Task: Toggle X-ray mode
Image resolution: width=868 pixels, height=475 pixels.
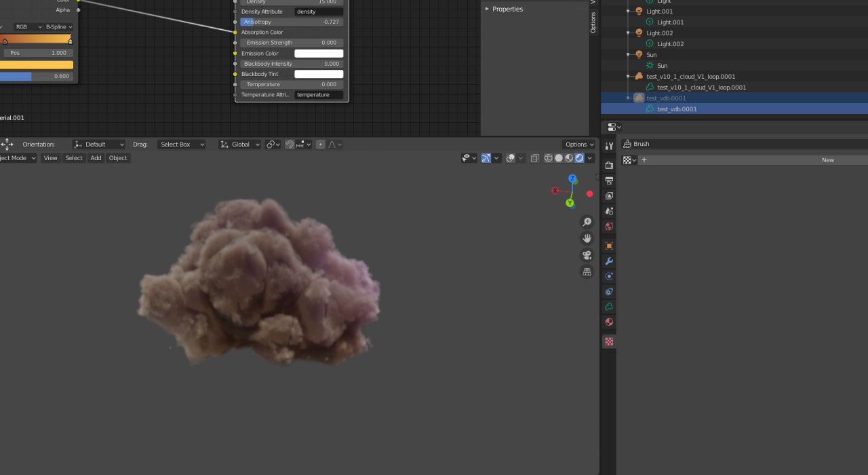Action: 534,158
